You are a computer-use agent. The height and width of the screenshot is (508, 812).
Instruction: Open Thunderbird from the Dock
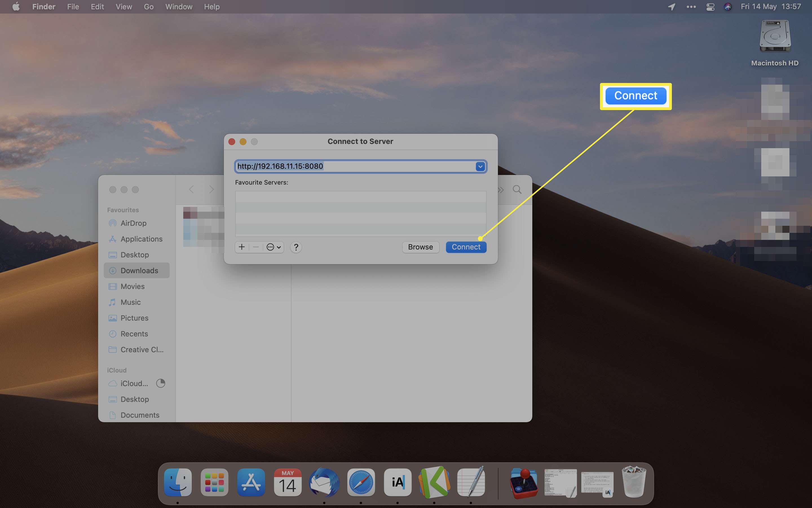click(324, 482)
